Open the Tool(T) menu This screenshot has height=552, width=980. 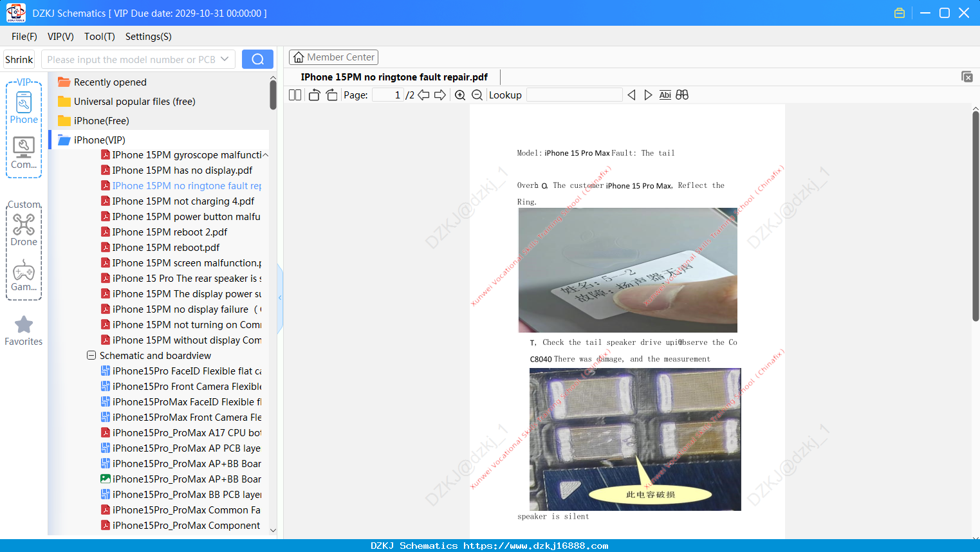click(x=100, y=37)
